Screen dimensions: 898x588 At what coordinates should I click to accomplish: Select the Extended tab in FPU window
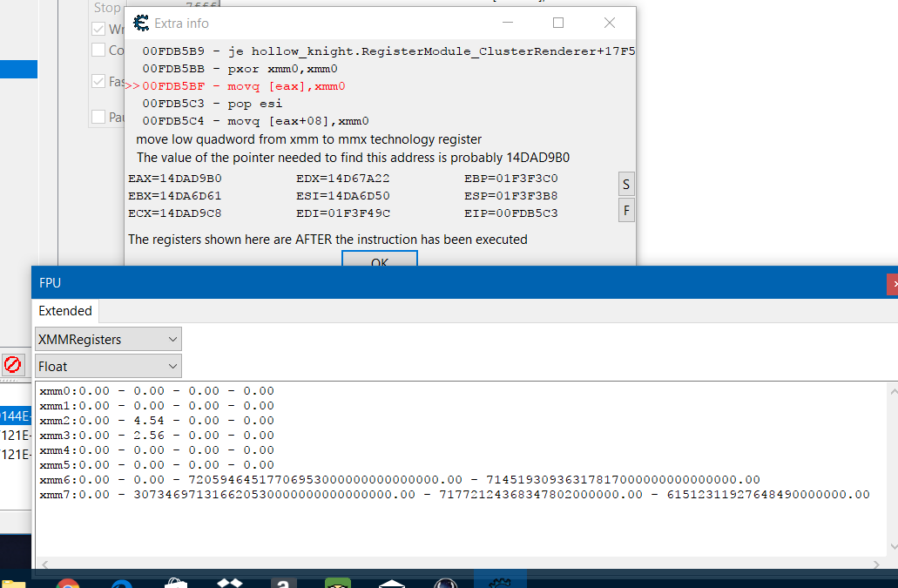pyautogui.click(x=65, y=311)
